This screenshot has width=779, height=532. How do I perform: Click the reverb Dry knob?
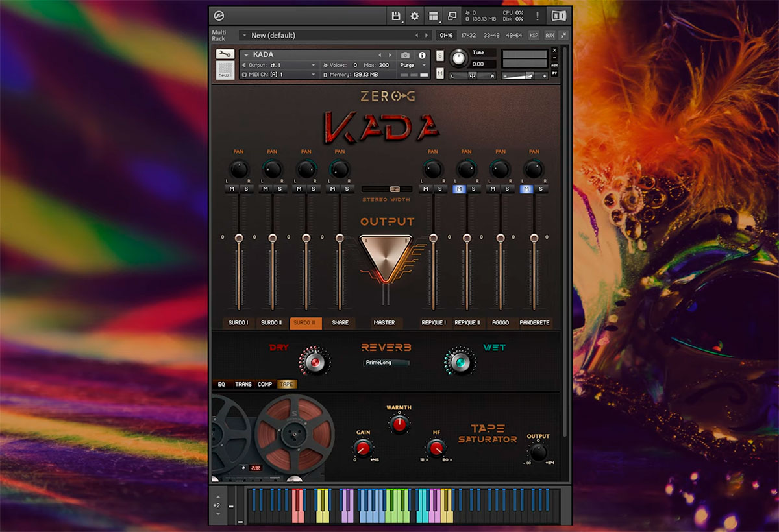[x=315, y=361]
